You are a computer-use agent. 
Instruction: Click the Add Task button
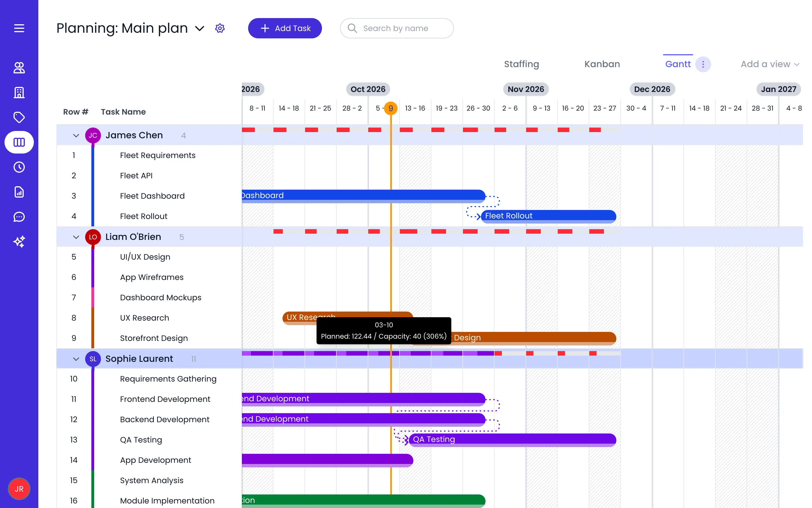point(285,28)
